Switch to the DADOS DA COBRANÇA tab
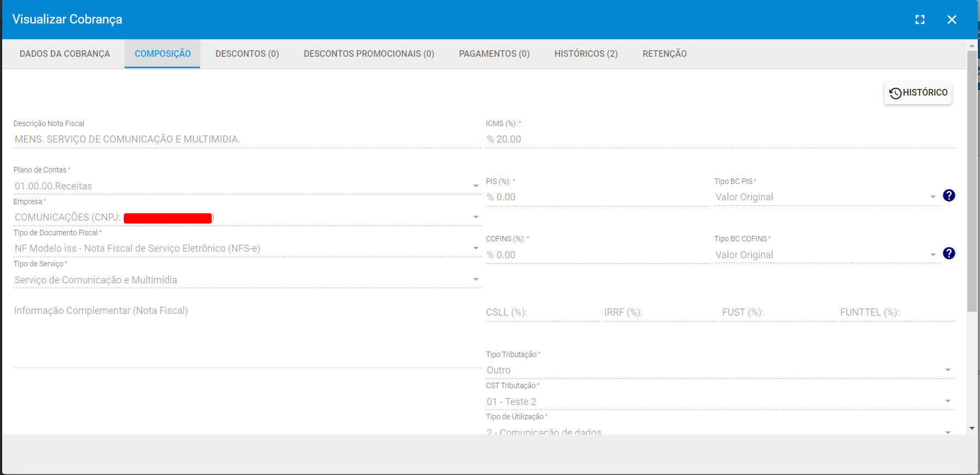This screenshot has width=980, height=475. click(65, 54)
